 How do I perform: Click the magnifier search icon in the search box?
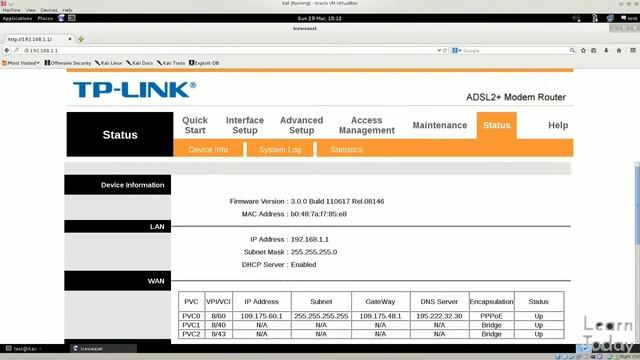(x=572, y=51)
